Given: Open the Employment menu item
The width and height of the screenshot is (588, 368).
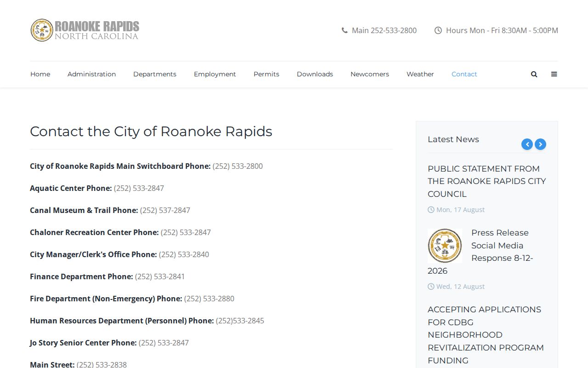Looking at the screenshot, I should [x=215, y=74].
